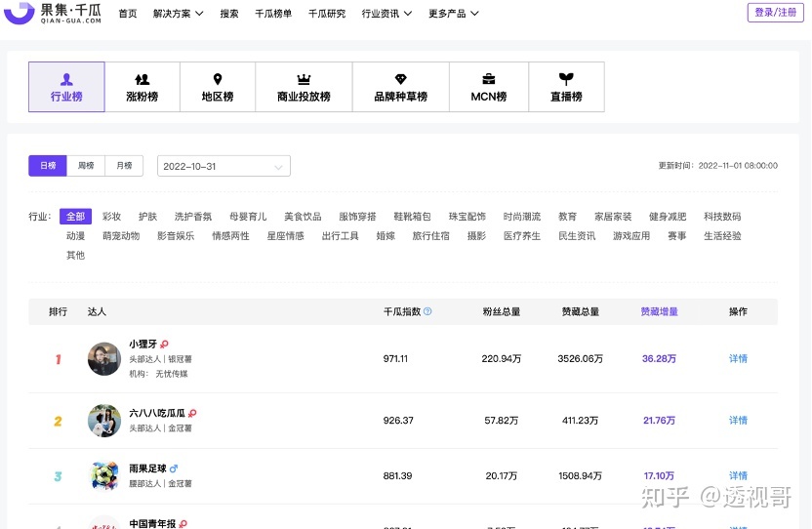The width and height of the screenshot is (812, 529).
Task: Click the rank 3 badge
Action: tap(58, 476)
